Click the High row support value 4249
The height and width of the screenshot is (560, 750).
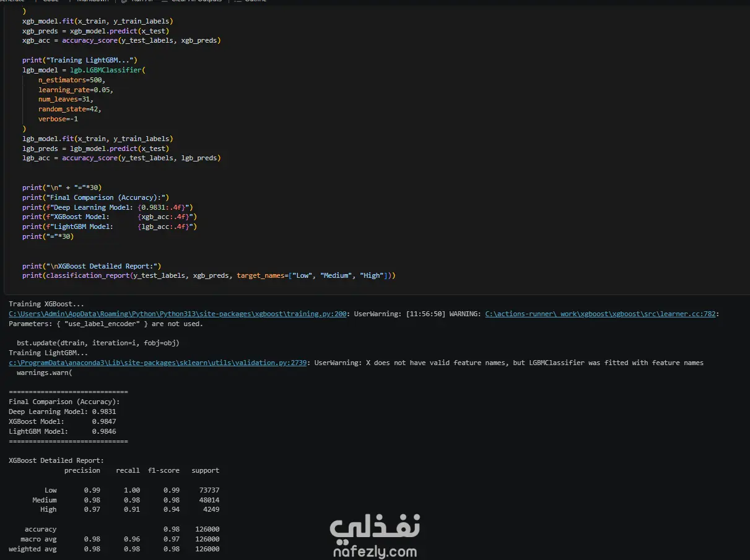coord(211,509)
